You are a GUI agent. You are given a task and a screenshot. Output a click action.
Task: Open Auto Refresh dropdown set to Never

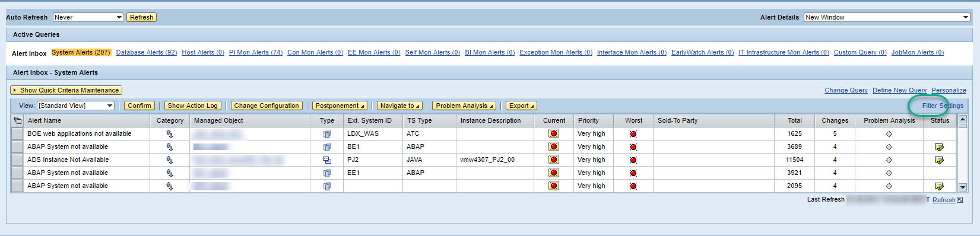pos(88,17)
